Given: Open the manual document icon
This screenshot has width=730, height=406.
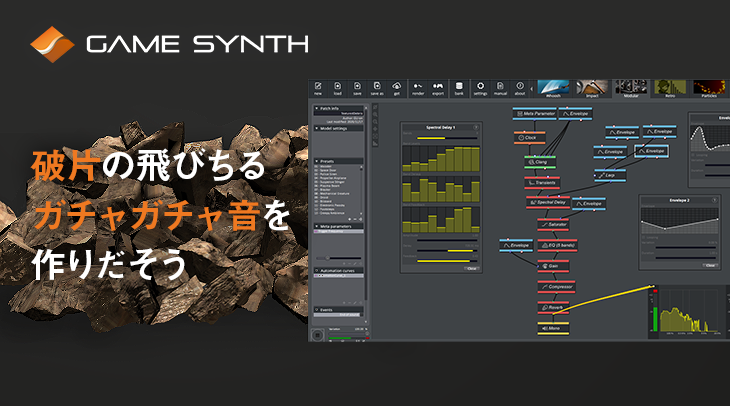Looking at the screenshot, I should click(x=500, y=86).
